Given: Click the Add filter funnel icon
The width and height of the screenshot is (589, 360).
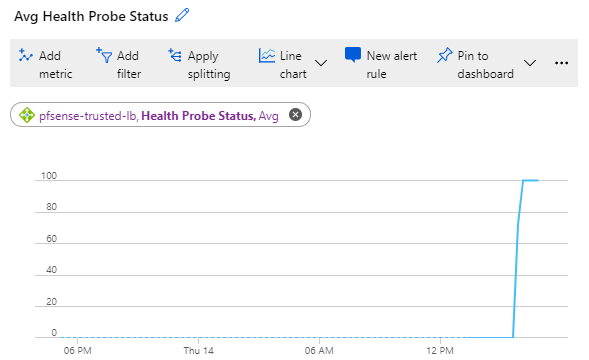Looking at the screenshot, I should click(x=104, y=55).
